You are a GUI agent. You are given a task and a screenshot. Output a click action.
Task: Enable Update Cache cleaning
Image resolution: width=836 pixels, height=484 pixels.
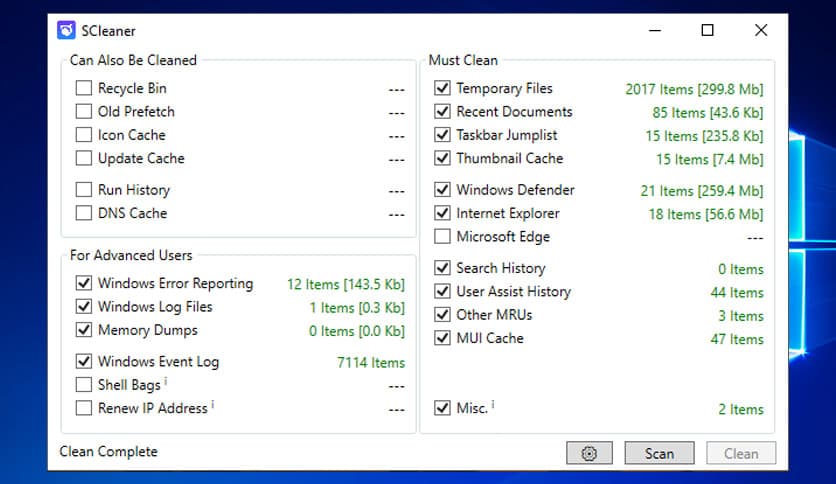coord(84,158)
